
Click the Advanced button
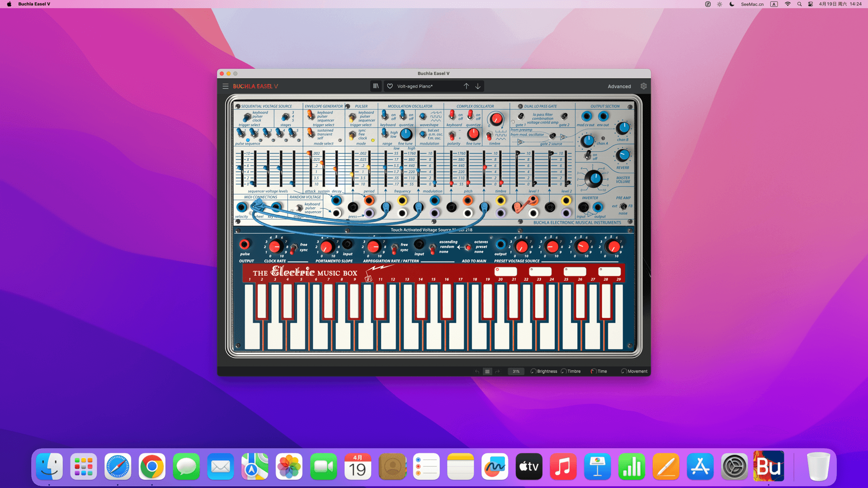coord(619,86)
